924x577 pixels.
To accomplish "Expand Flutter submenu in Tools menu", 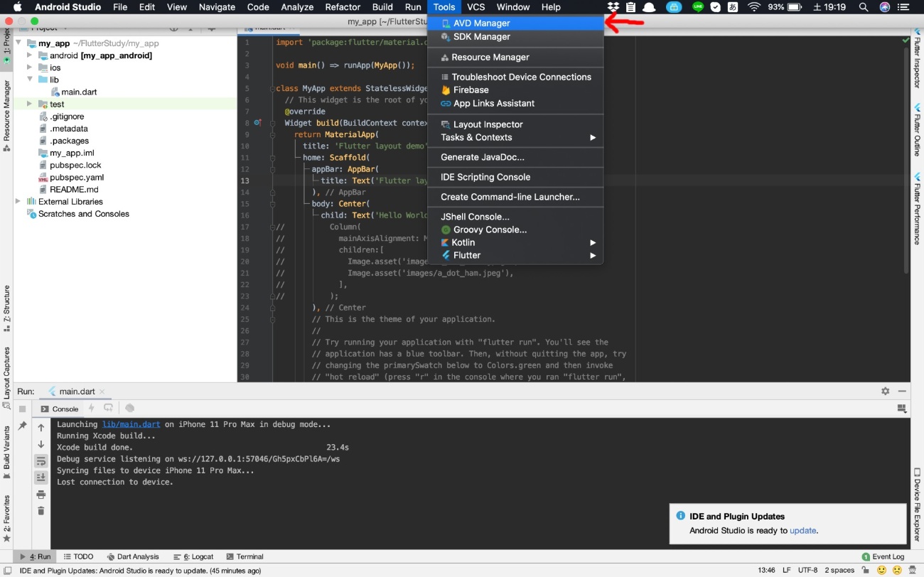I will coord(515,255).
